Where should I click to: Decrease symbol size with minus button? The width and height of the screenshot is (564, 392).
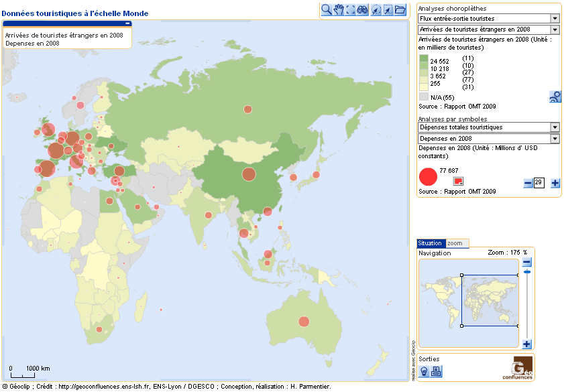[x=528, y=183]
